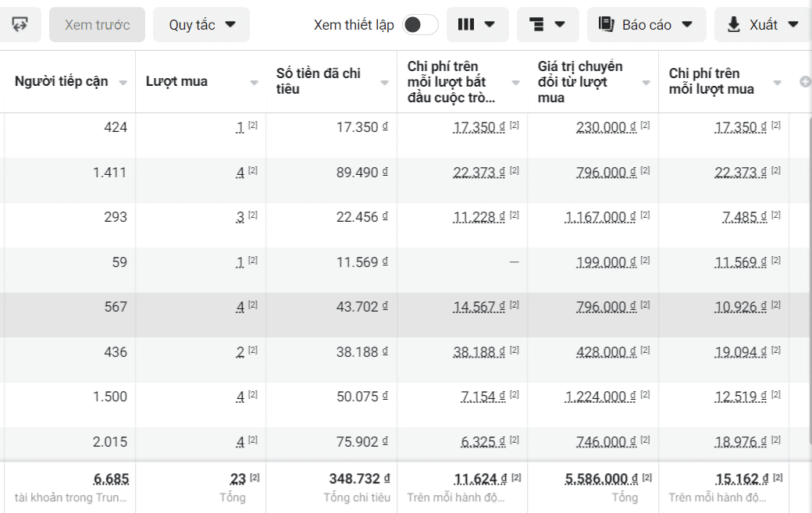Open the columns layout icon dropdown
This screenshot has height=513, width=812.
[477, 24]
